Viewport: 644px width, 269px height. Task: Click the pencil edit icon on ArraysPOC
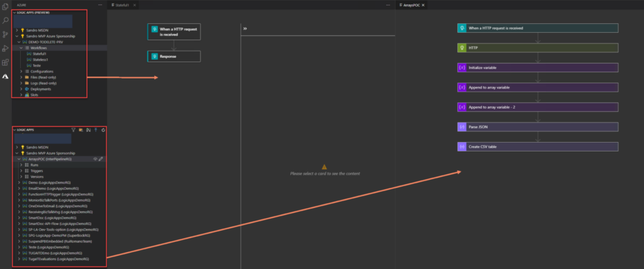tap(101, 159)
